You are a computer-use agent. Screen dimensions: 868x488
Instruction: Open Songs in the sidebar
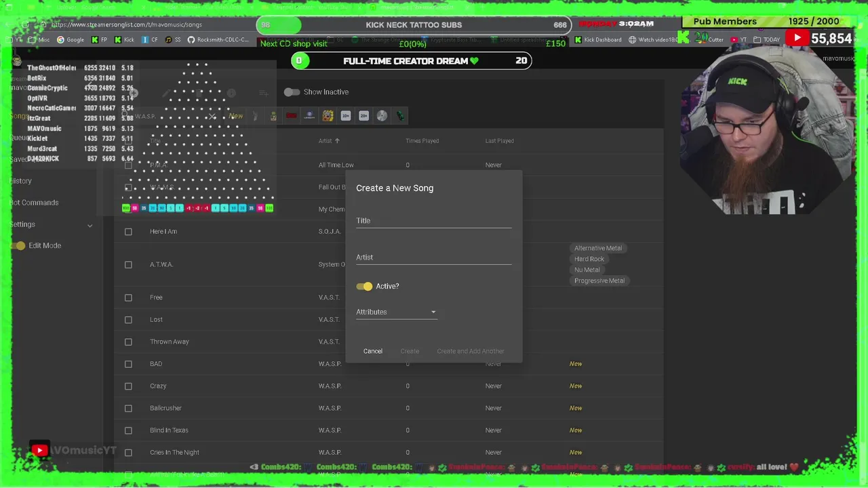click(x=19, y=116)
